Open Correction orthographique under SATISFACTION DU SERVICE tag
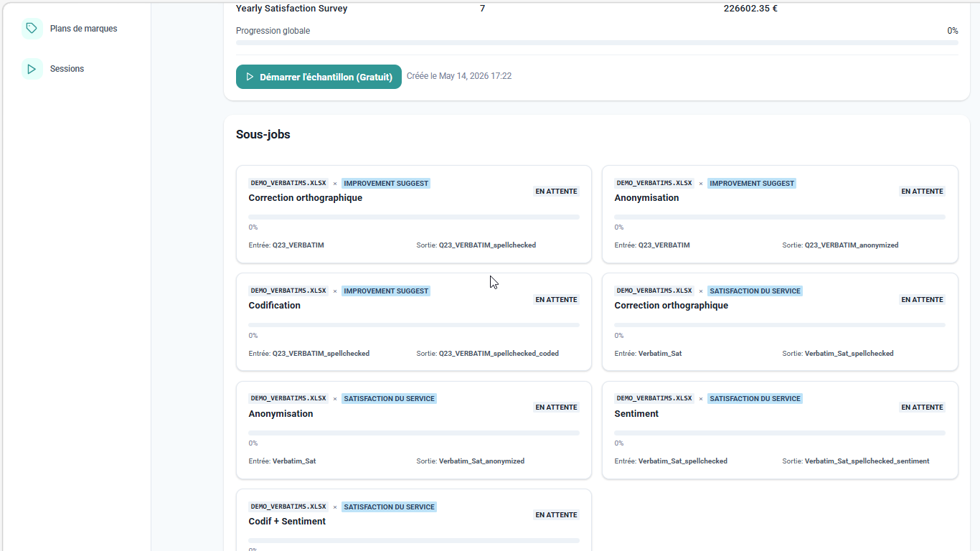The image size is (980, 551). coord(671,306)
